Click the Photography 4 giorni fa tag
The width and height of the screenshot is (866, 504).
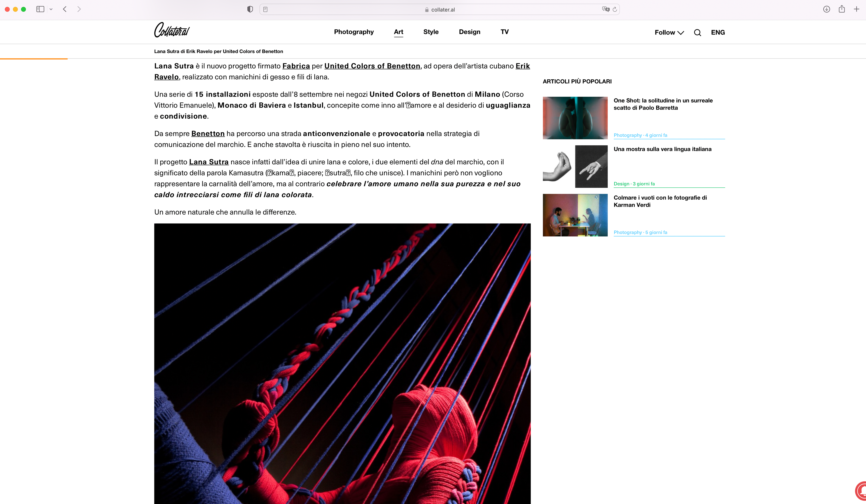640,135
